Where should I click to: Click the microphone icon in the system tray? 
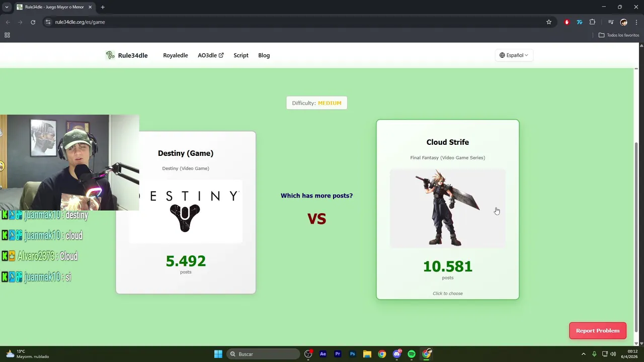(594, 354)
